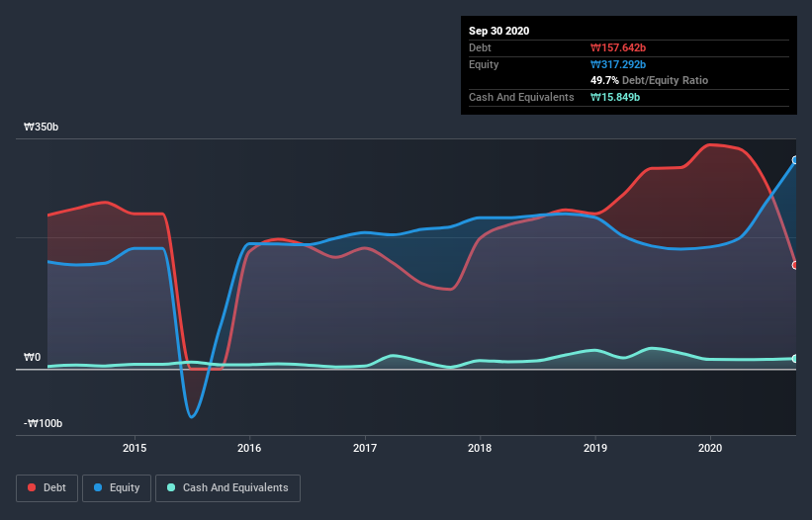Screen dimensions: 812x520
Task: Click the ₩157.642b debt value
Action: [x=618, y=47]
